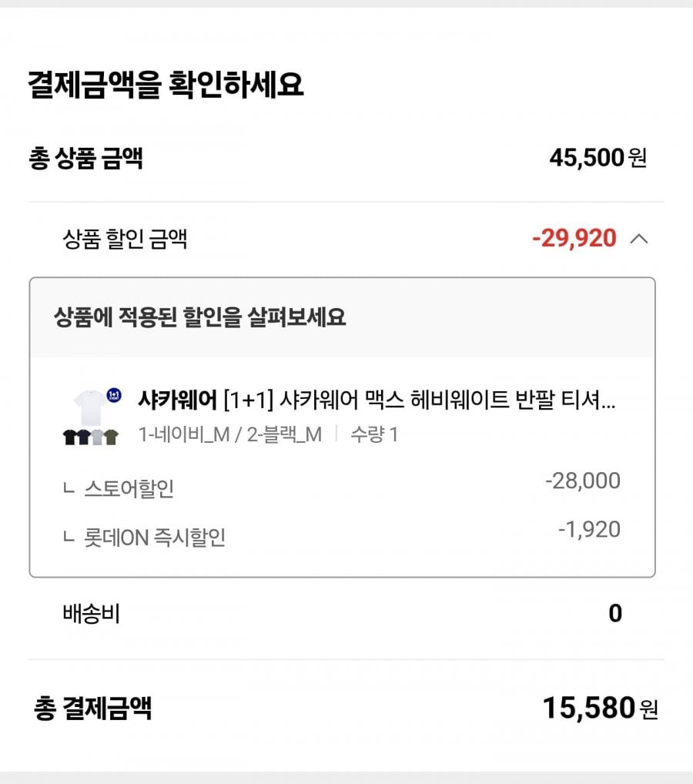693x784 pixels.
Task: Click the -28,000 store discount amount
Action: [x=582, y=481]
